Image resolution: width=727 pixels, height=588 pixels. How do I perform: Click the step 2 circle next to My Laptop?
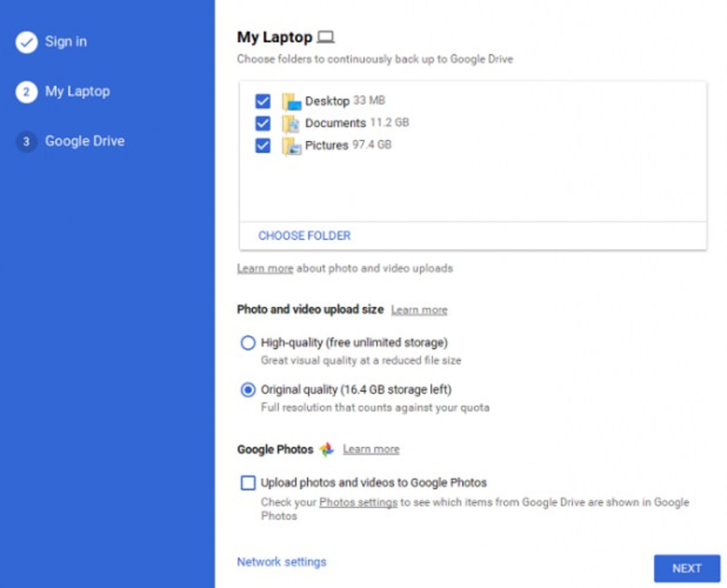26,92
